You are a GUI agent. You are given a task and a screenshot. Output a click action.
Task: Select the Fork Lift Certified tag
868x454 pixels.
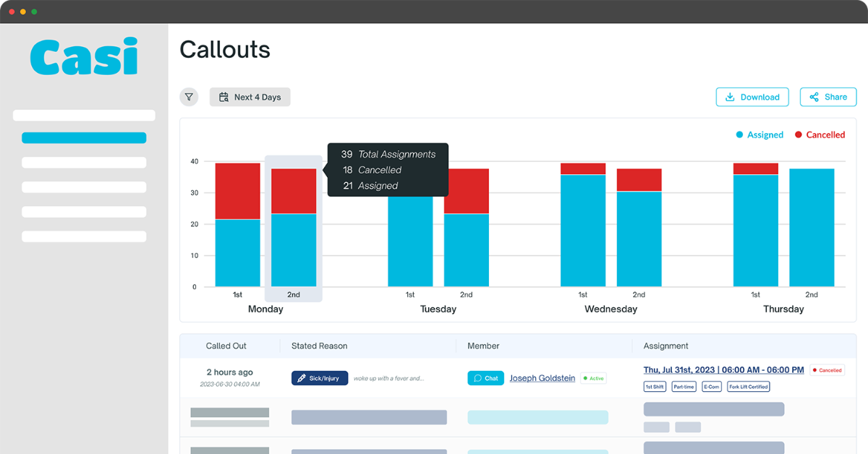(x=749, y=387)
